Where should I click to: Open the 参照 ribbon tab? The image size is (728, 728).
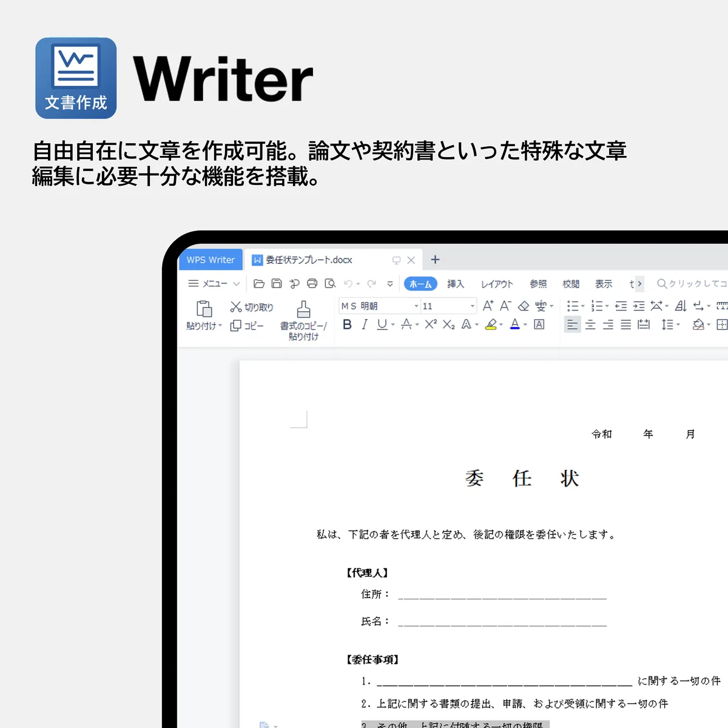coord(538,284)
